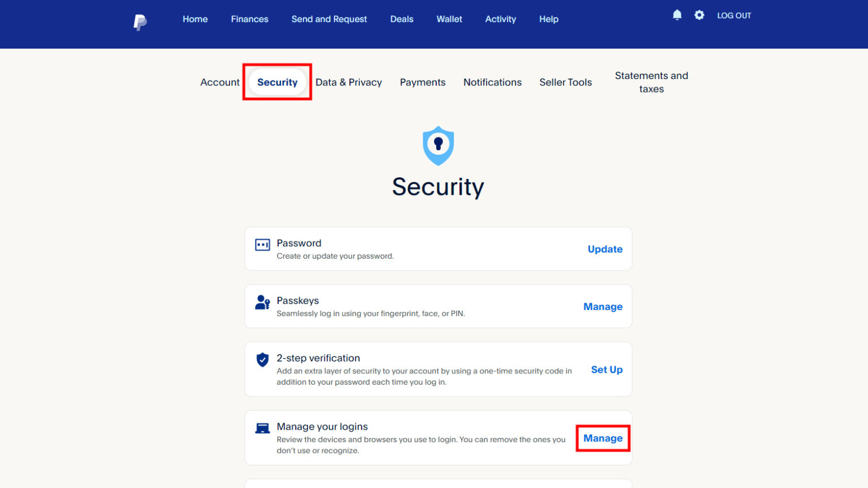Open the Data & Privacy tab

click(x=349, y=82)
